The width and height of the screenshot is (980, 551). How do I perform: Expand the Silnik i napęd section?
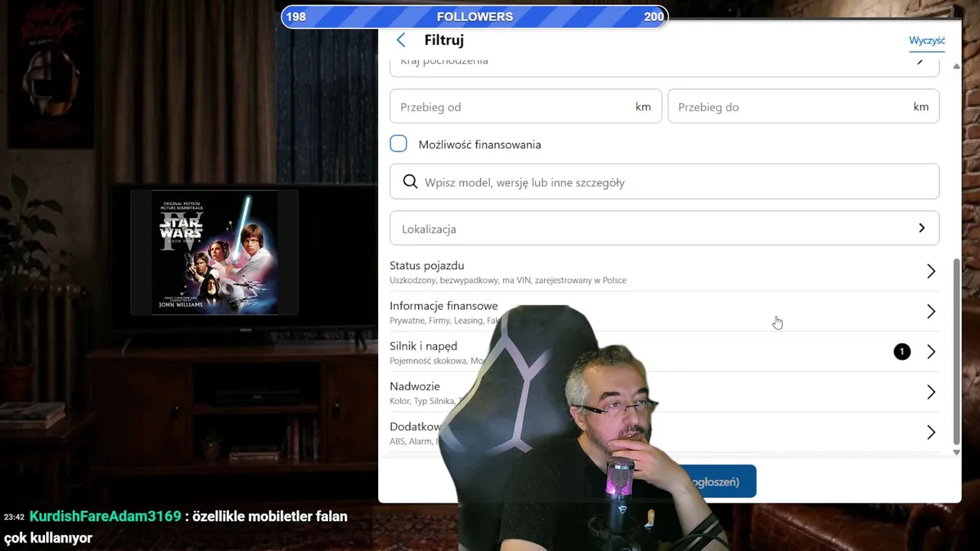(664, 352)
